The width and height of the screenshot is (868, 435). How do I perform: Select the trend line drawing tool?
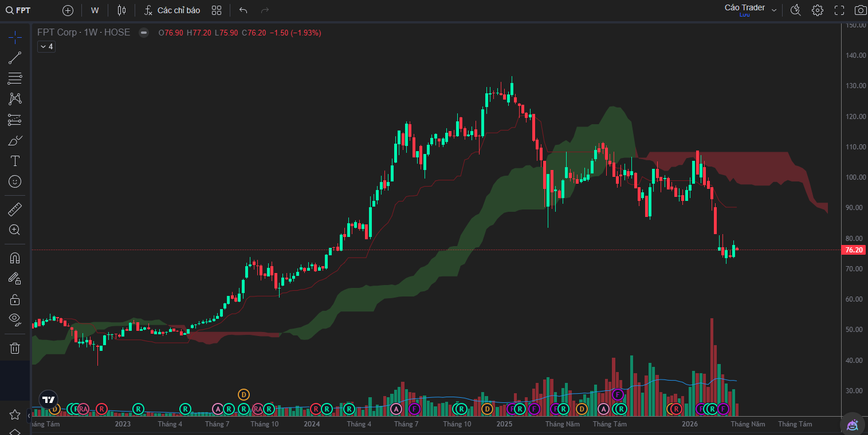(x=15, y=58)
